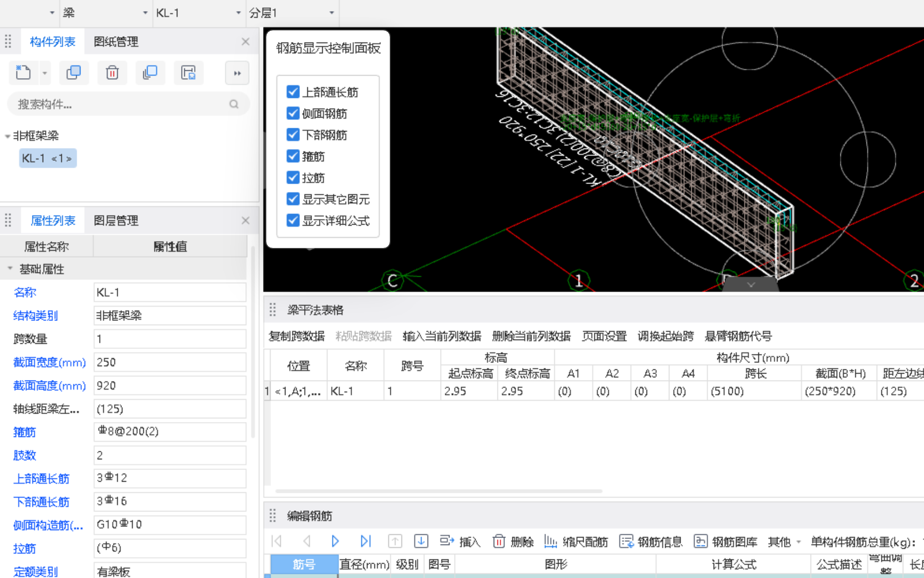Click the 截面高度 value field 920
This screenshot has height=578, width=924.
(170, 385)
